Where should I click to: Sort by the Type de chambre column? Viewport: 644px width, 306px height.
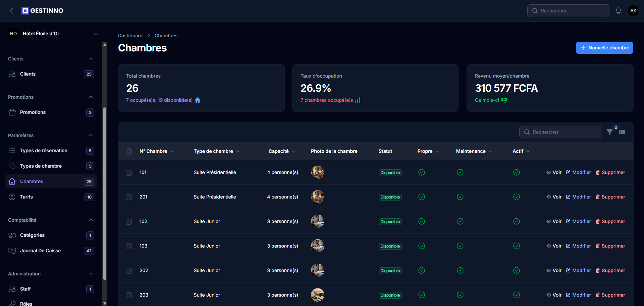coord(217,151)
